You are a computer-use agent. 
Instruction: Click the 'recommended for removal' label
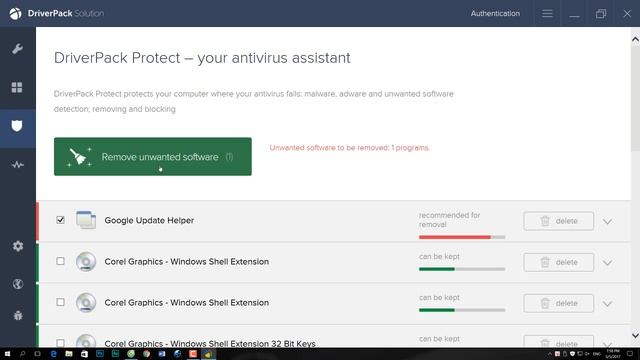[x=449, y=220]
